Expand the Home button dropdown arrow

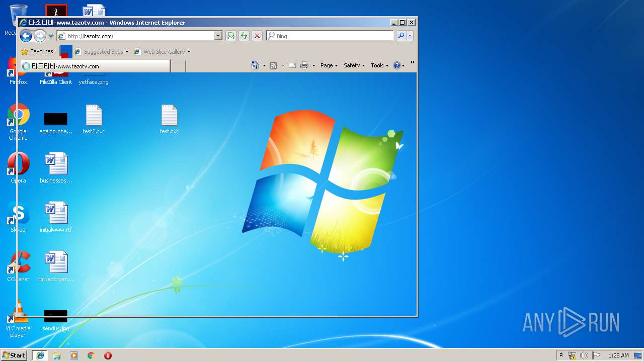264,66
